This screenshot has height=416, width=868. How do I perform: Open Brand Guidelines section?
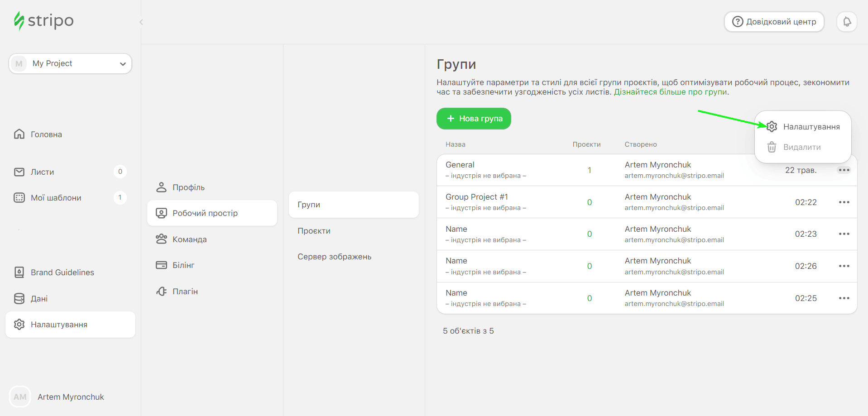coord(62,273)
